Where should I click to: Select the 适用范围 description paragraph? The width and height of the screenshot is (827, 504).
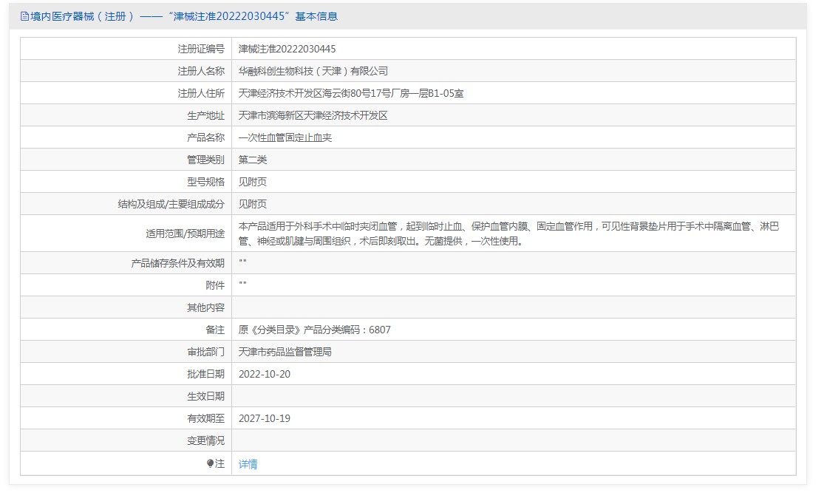click(x=508, y=234)
